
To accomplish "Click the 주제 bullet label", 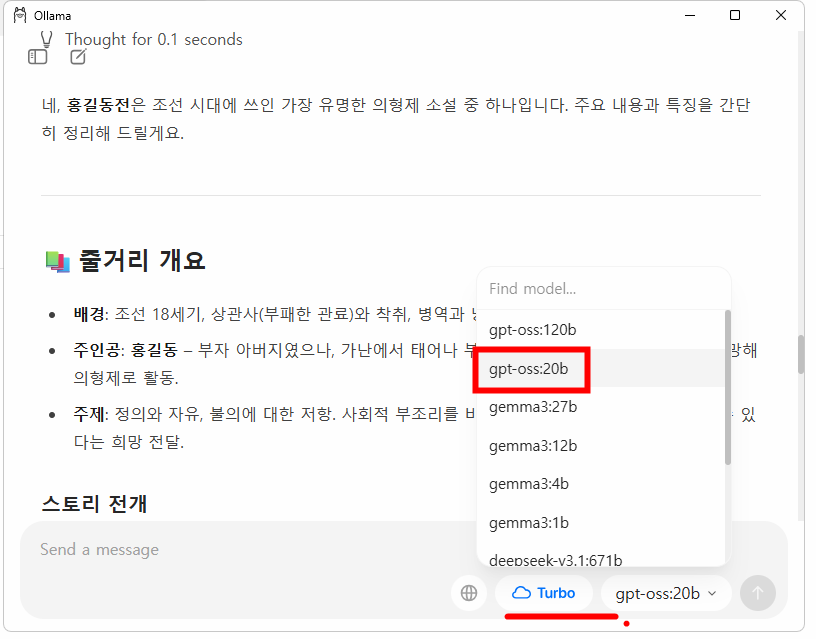I will [90, 414].
